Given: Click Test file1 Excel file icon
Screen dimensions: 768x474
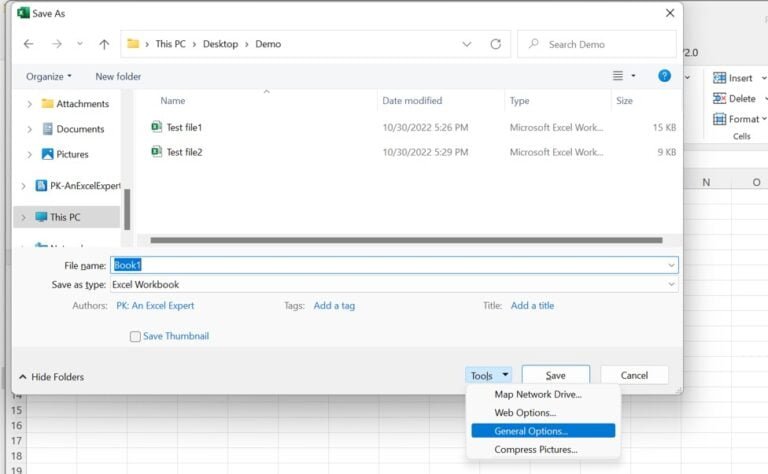Looking at the screenshot, I should coord(156,127).
